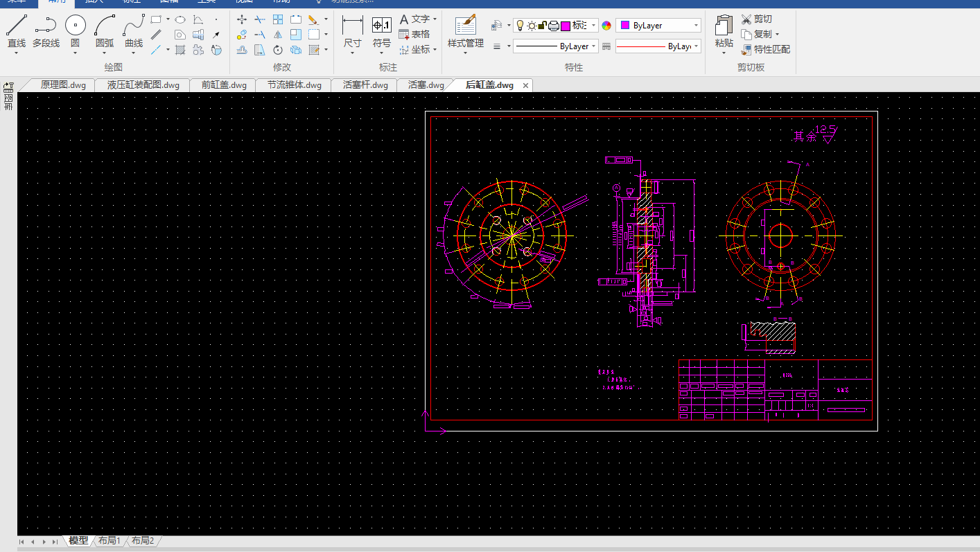
Task: Click the 曲线 (Spline curve) tool
Action: click(134, 32)
